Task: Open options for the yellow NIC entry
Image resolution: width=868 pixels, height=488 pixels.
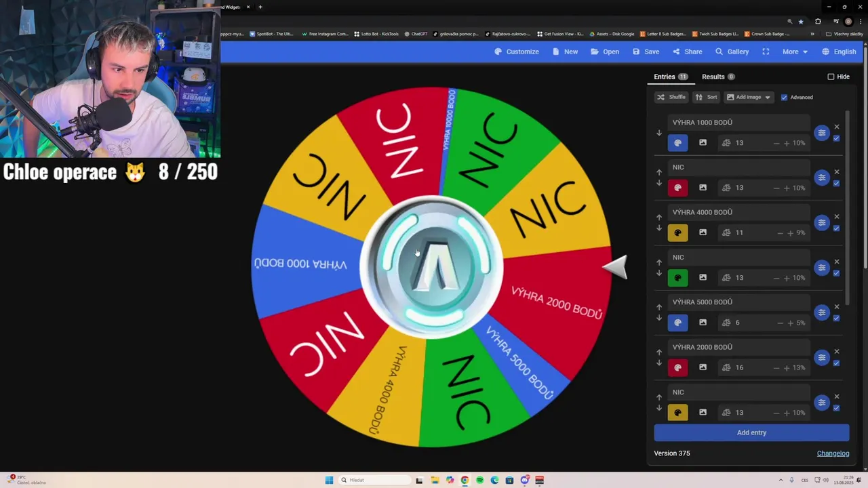Action: click(822, 403)
